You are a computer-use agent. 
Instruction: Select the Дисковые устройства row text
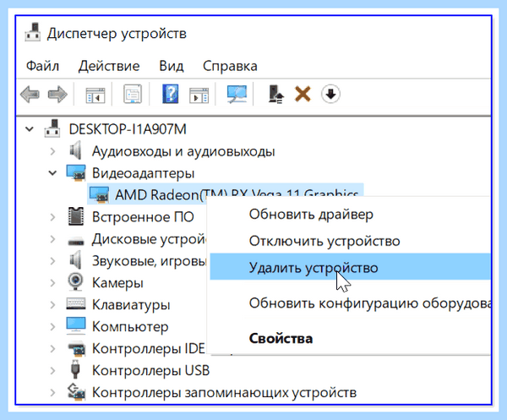pos(149,239)
